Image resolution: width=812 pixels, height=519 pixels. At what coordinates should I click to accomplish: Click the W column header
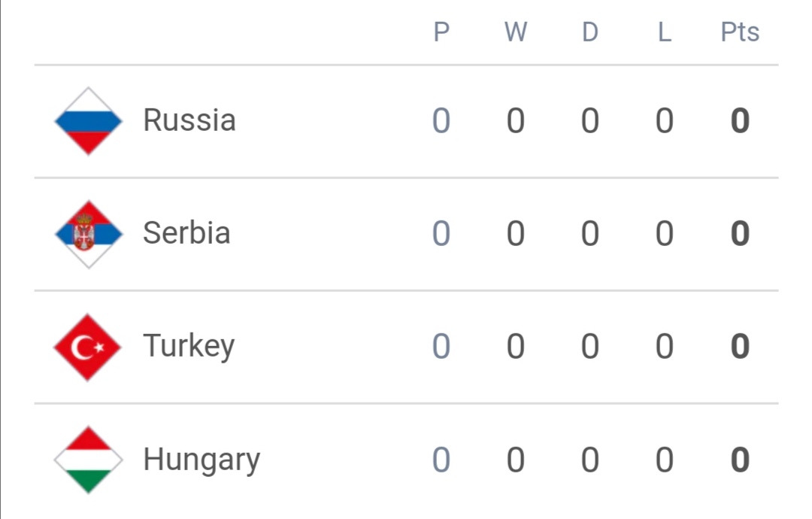(x=516, y=32)
